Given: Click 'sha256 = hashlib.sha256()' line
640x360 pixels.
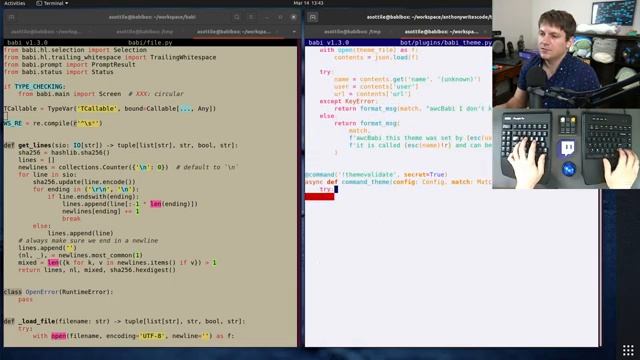Looking at the screenshot, I should [64, 153].
